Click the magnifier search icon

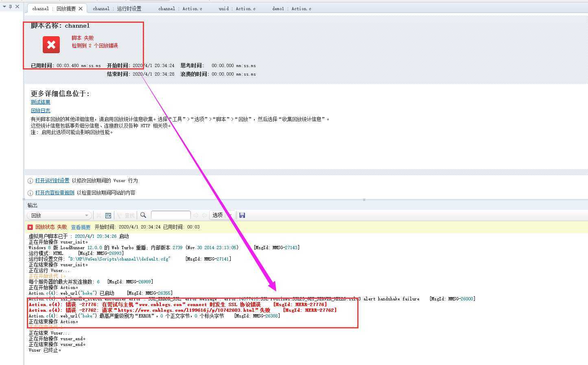[143, 215]
